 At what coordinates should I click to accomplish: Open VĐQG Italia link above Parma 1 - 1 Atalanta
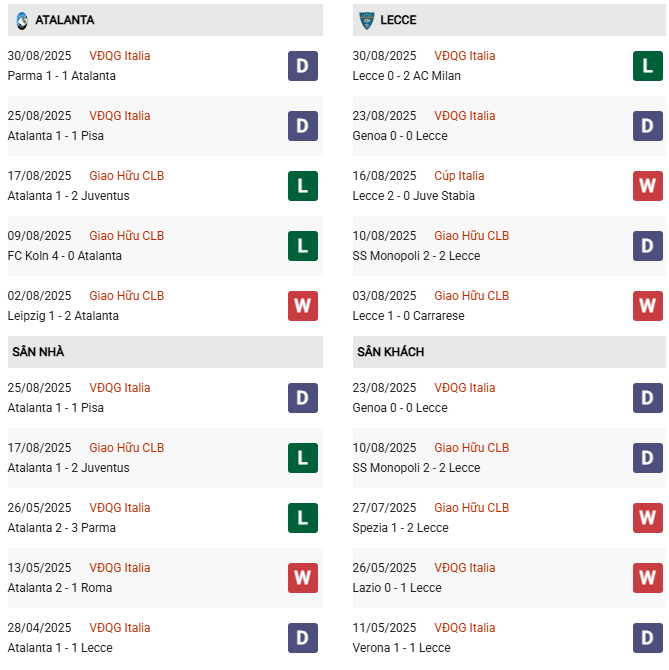(120, 56)
